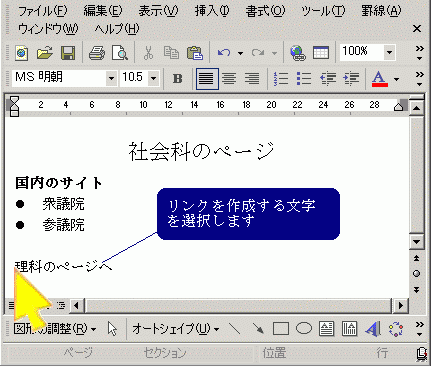This screenshot has height=367, width=431.
Task: Open the ヘルプ(H) menu
Action: pyautogui.click(x=117, y=29)
